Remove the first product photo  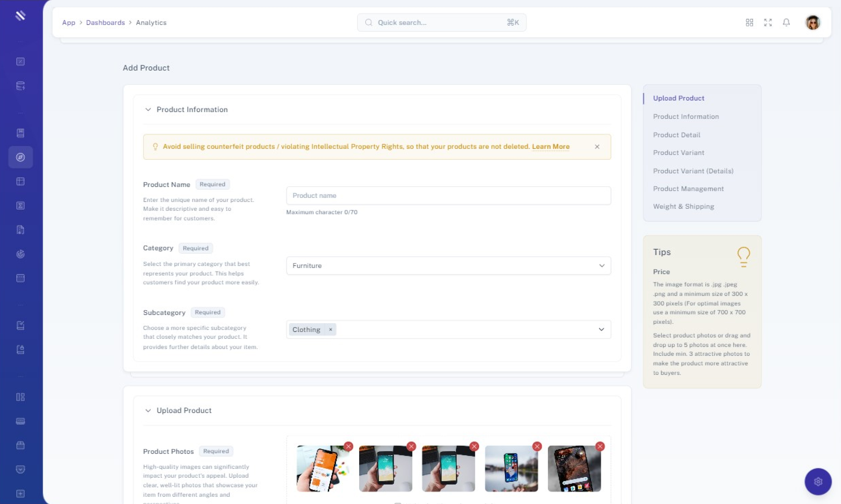(348, 446)
